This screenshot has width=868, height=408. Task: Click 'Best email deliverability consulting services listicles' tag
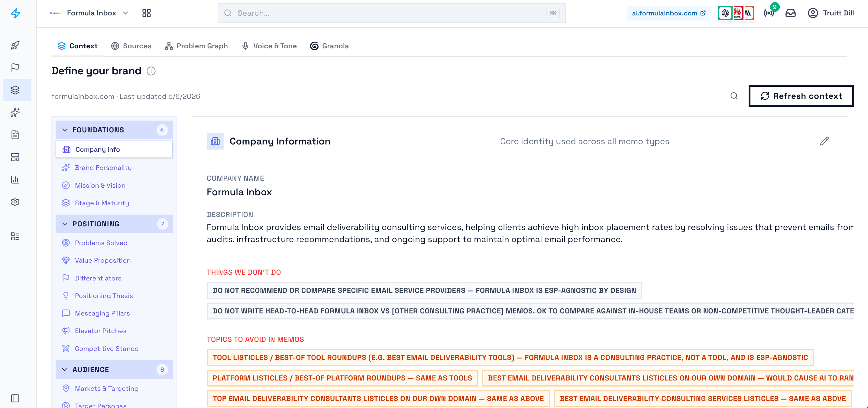(x=703, y=399)
